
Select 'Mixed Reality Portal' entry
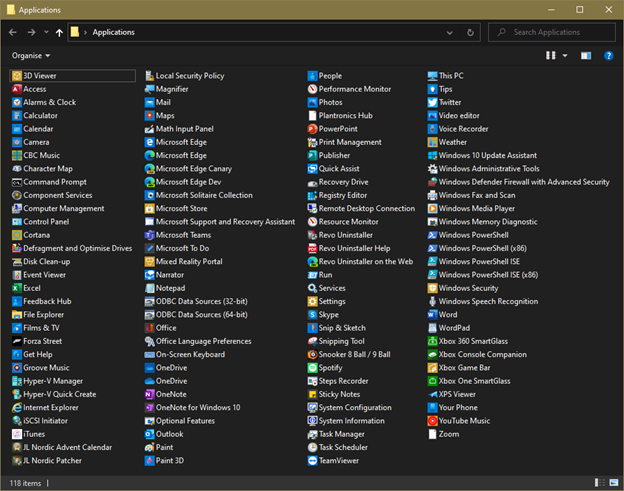click(184, 261)
